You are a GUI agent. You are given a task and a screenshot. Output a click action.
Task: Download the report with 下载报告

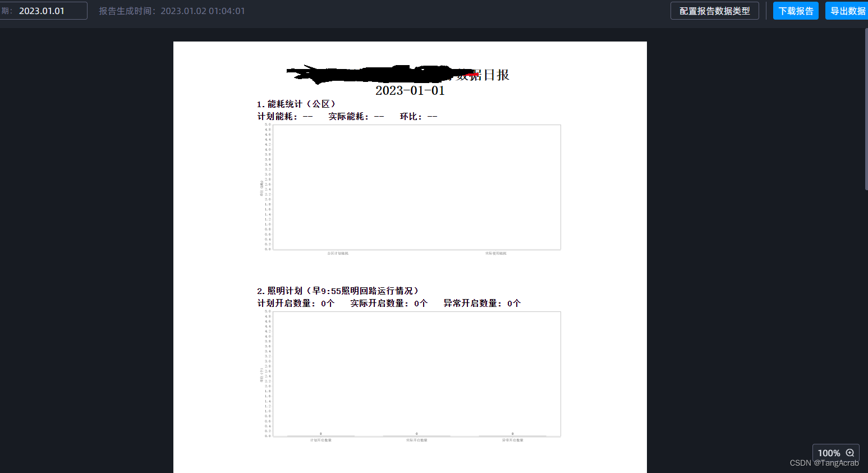796,11
